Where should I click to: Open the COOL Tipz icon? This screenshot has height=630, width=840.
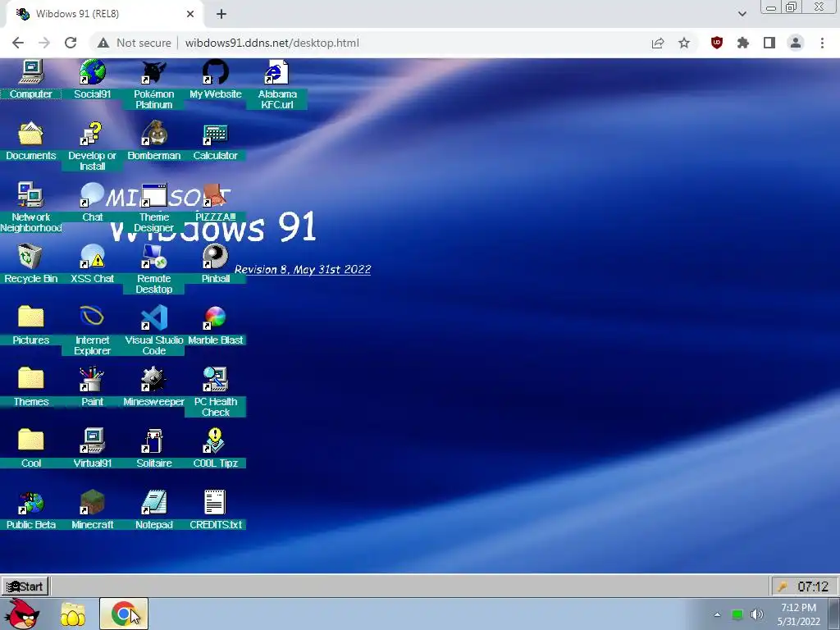[216, 449]
